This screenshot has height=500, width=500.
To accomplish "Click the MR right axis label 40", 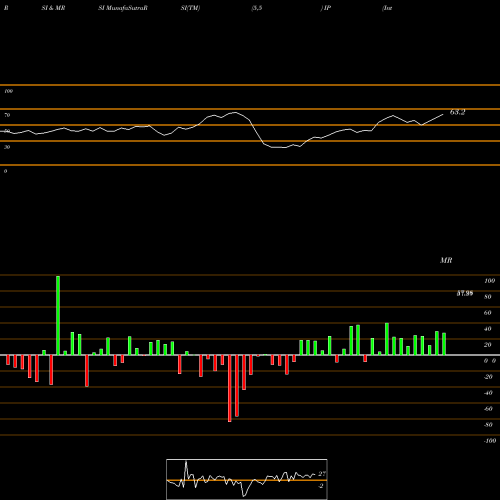I will pos(488,329).
